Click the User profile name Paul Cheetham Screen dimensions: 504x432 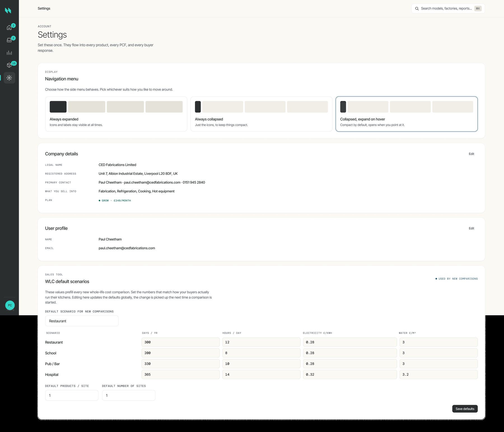pos(110,239)
